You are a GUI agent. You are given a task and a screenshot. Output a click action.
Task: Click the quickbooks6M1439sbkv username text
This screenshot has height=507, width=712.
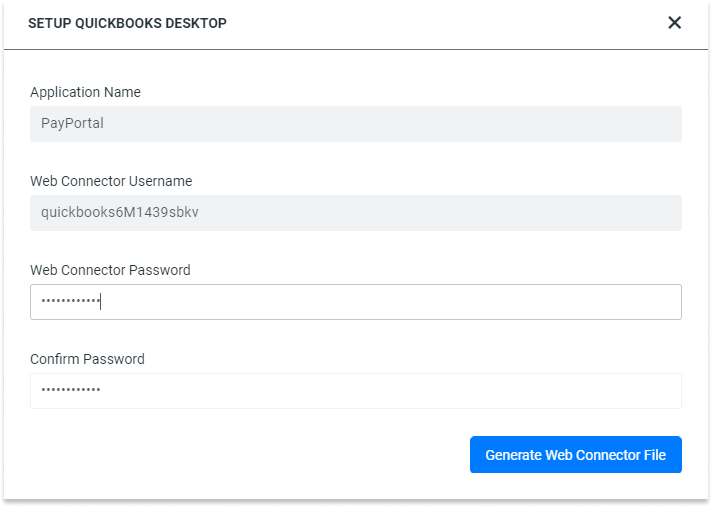click(x=120, y=212)
